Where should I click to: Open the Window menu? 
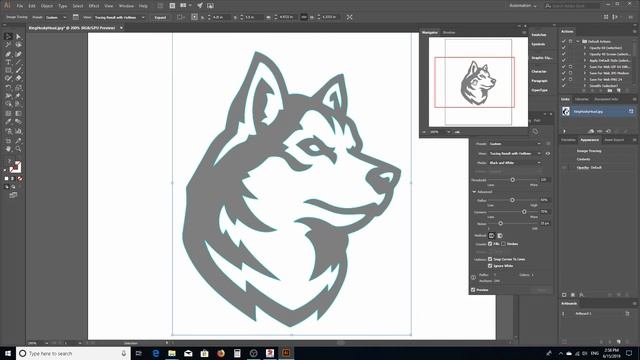(x=126, y=6)
